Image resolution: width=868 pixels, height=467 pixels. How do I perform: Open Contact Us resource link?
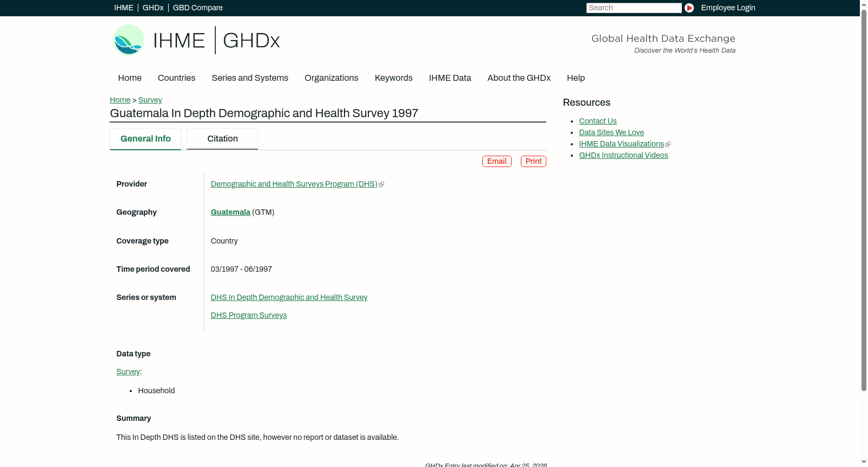598,121
